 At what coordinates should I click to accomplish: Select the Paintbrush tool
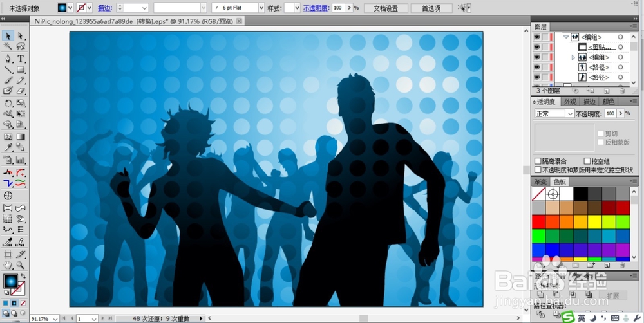coord(8,80)
